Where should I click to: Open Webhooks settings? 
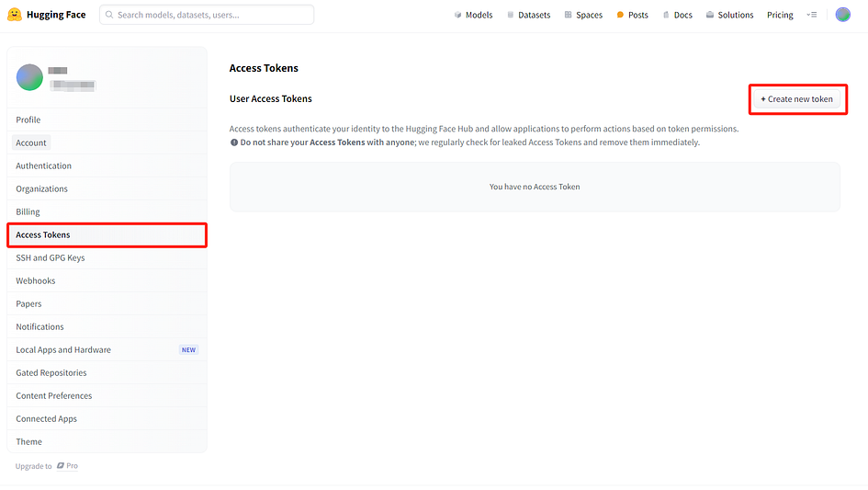[x=107, y=280]
